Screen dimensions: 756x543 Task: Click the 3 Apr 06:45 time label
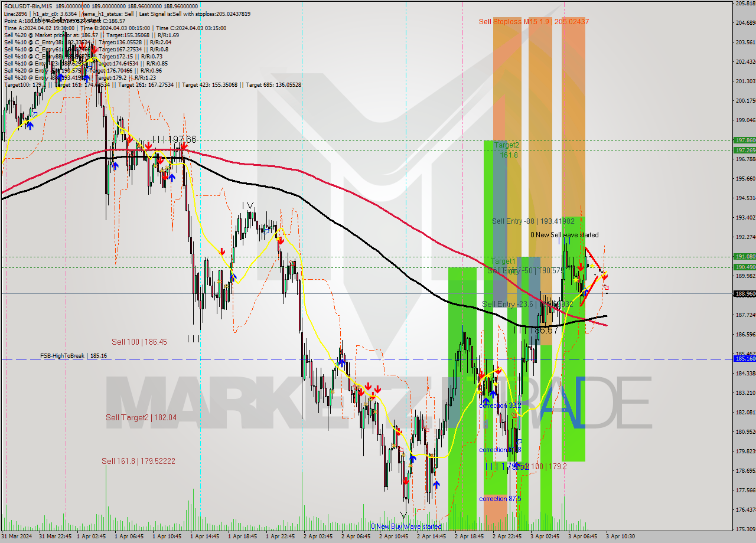pos(584,537)
